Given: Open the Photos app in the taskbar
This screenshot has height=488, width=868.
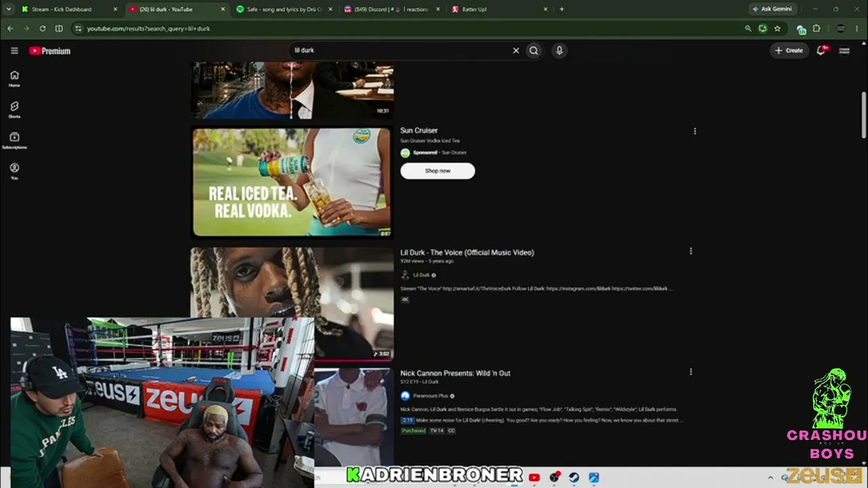Looking at the screenshot, I should coord(593,477).
